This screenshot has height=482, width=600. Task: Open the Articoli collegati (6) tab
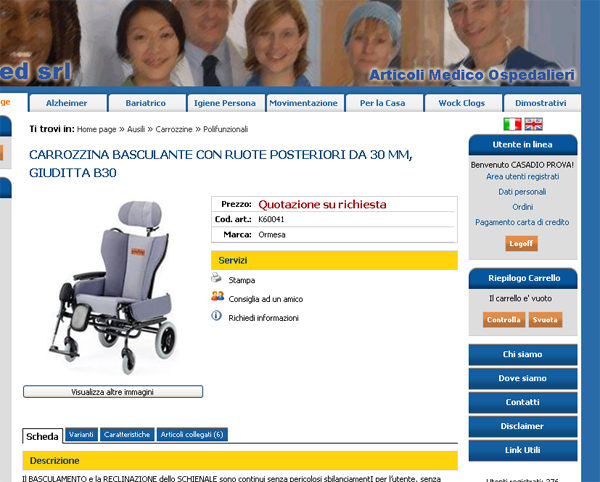(192, 435)
